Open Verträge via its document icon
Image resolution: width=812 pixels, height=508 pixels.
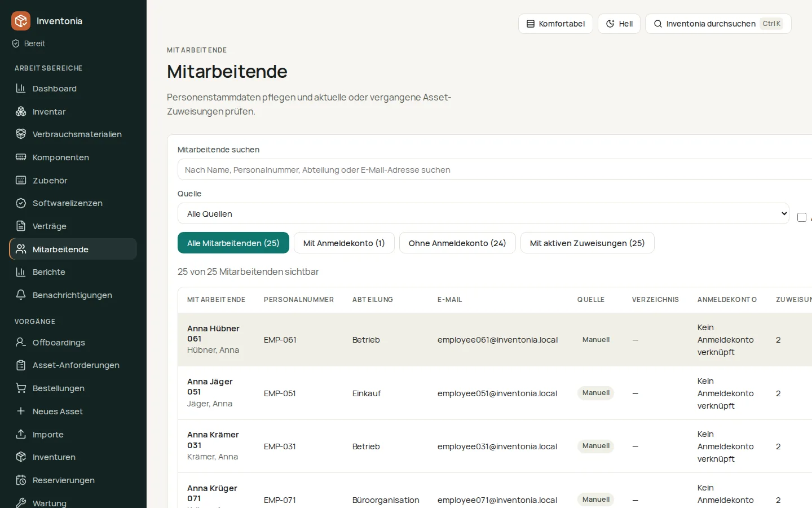tap(21, 226)
